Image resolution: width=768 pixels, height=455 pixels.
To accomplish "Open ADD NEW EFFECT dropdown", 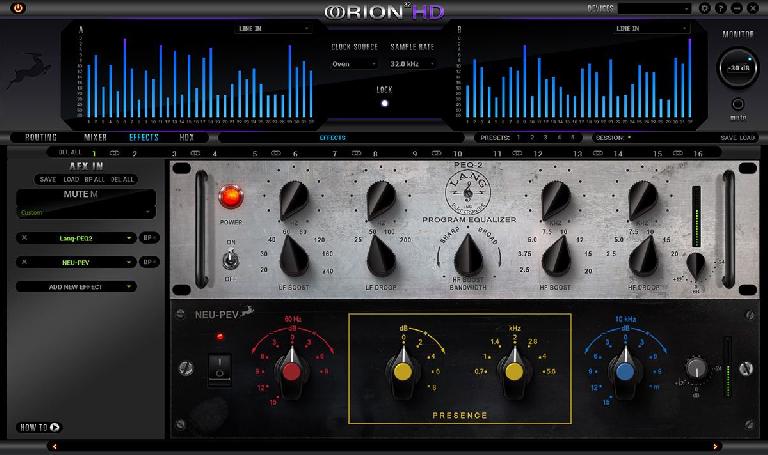I will [76, 287].
